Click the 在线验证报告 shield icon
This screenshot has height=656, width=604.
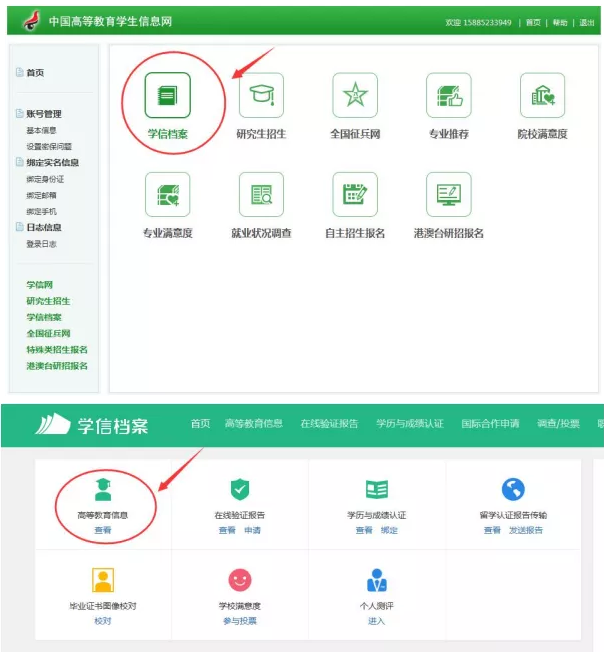[x=240, y=489]
